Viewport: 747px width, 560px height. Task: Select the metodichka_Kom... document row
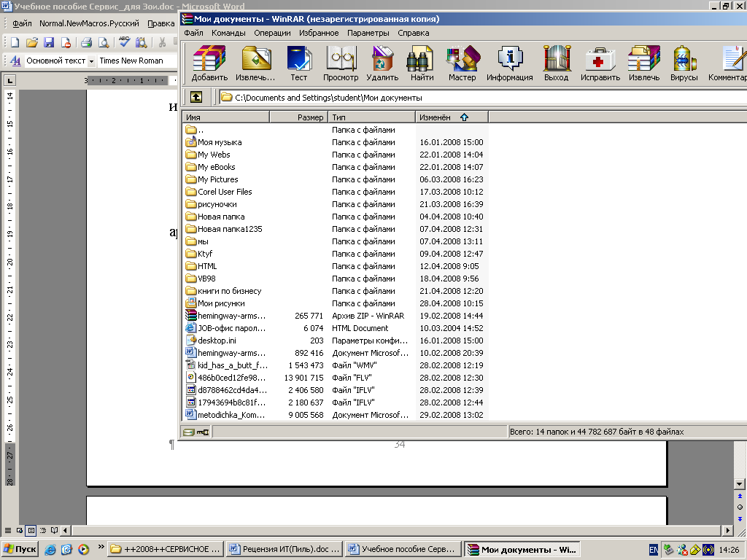pyautogui.click(x=335, y=414)
